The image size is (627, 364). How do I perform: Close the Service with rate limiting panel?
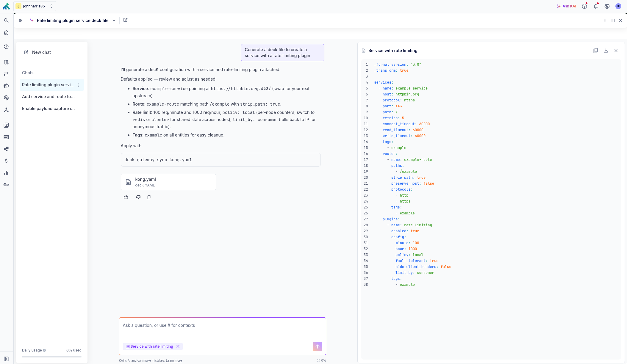[616, 51]
